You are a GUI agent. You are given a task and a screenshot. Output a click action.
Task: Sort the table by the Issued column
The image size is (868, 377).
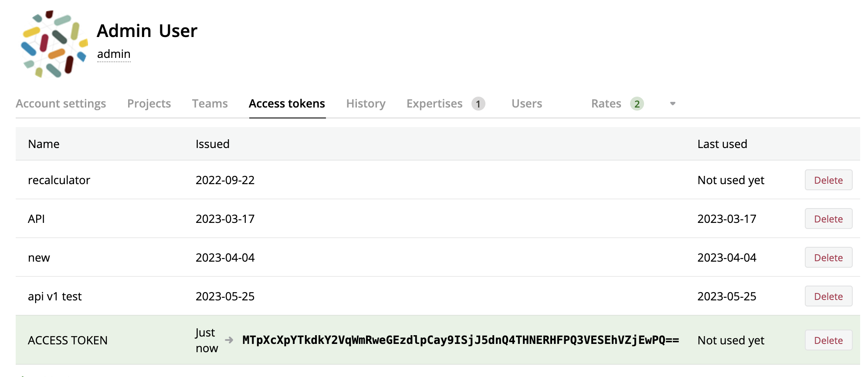point(212,144)
